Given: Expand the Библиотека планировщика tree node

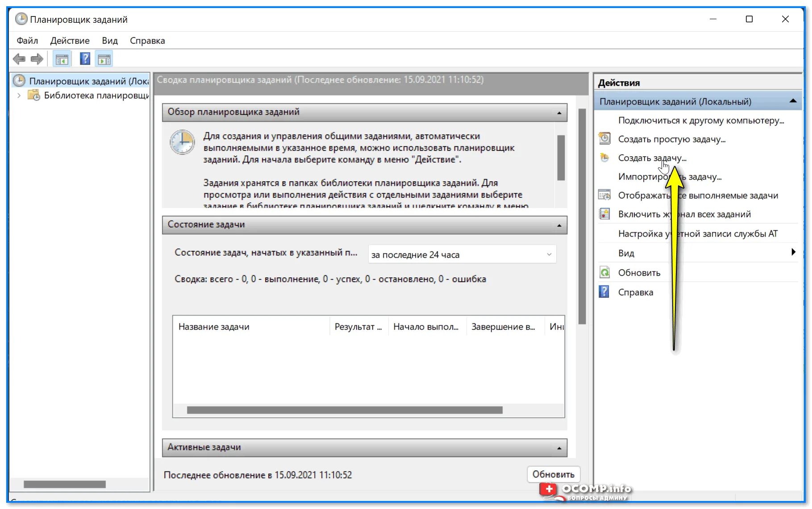Looking at the screenshot, I should (19, 95).
